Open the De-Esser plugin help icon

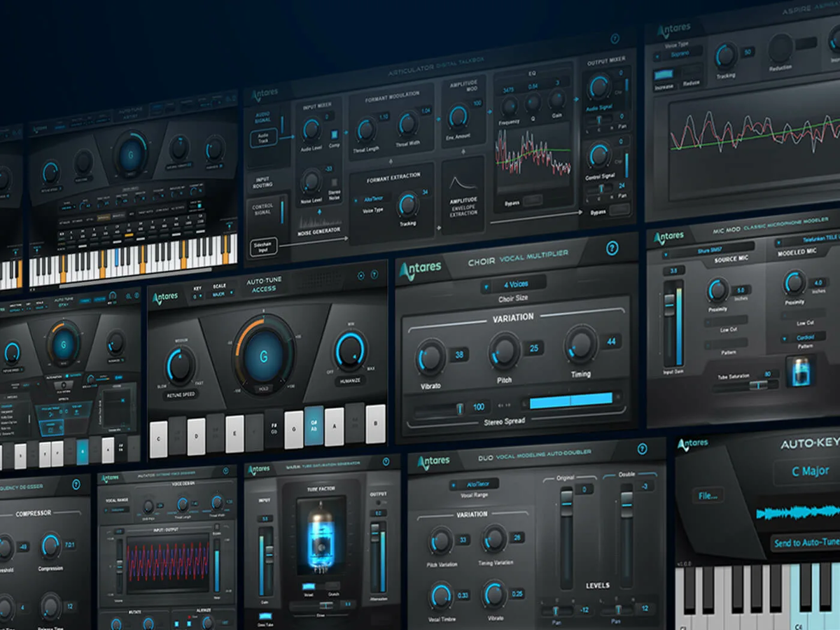(76, 484)
